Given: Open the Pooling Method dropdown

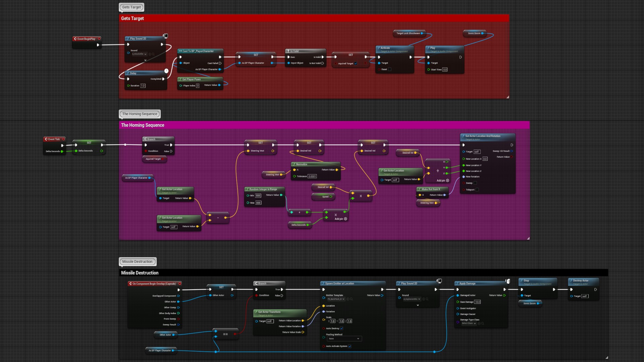Looking at the screenshot, I should click(x=344, y=339).
